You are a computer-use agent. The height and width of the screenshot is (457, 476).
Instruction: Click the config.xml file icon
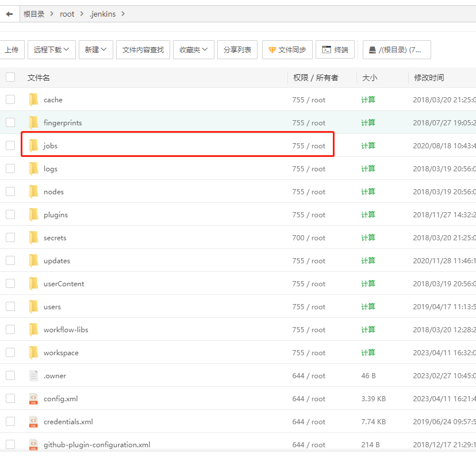33,399
